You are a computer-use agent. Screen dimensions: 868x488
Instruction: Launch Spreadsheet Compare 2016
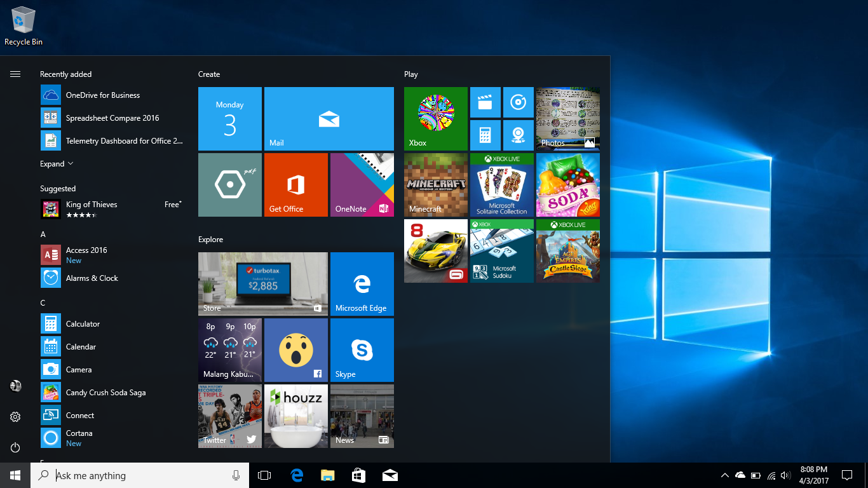(113, 118)
